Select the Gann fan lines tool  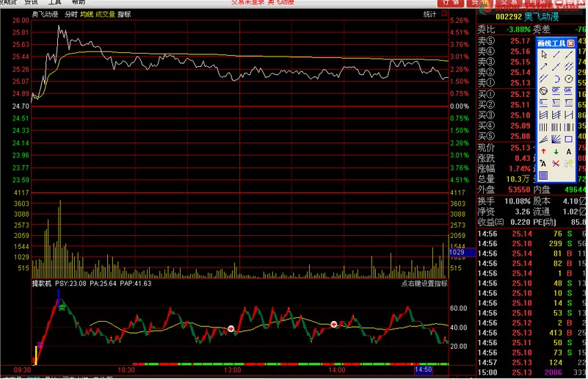(x=556, y=140)
